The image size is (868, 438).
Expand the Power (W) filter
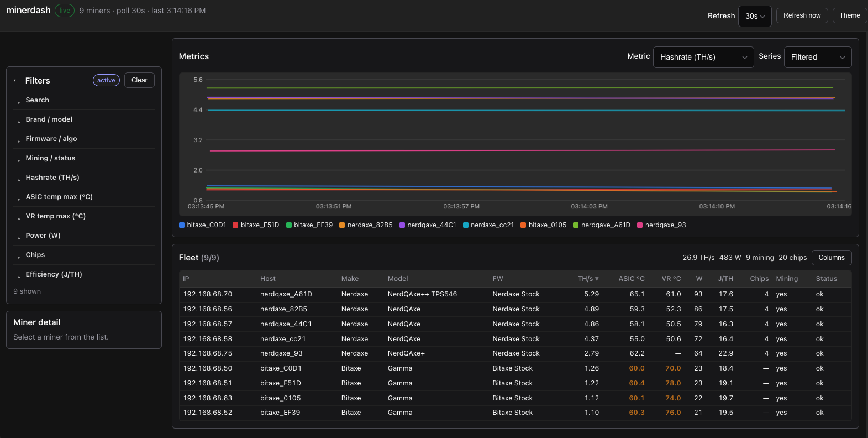[84, 236]
